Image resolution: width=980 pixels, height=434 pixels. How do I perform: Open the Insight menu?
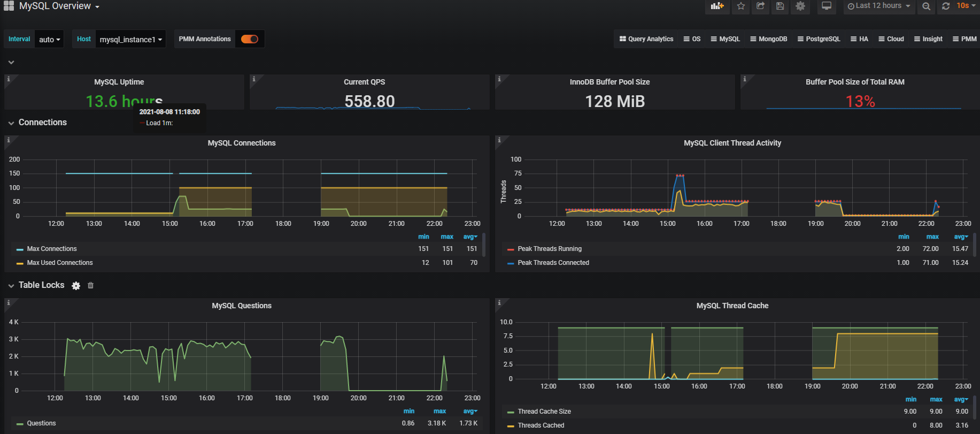pyautogui.click(x=928, y=39)
